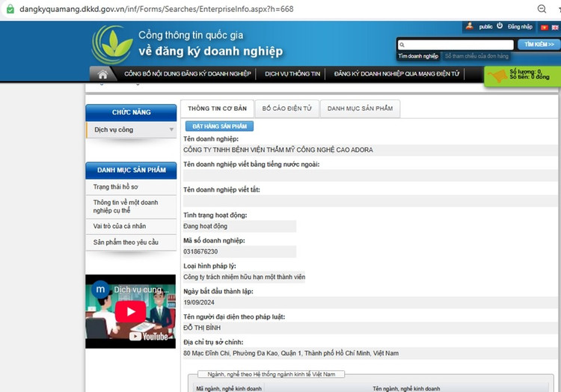Click the browser zoom magnifier icon
Viewport: 561px width, 392px height.
click(x=542, y=8)
